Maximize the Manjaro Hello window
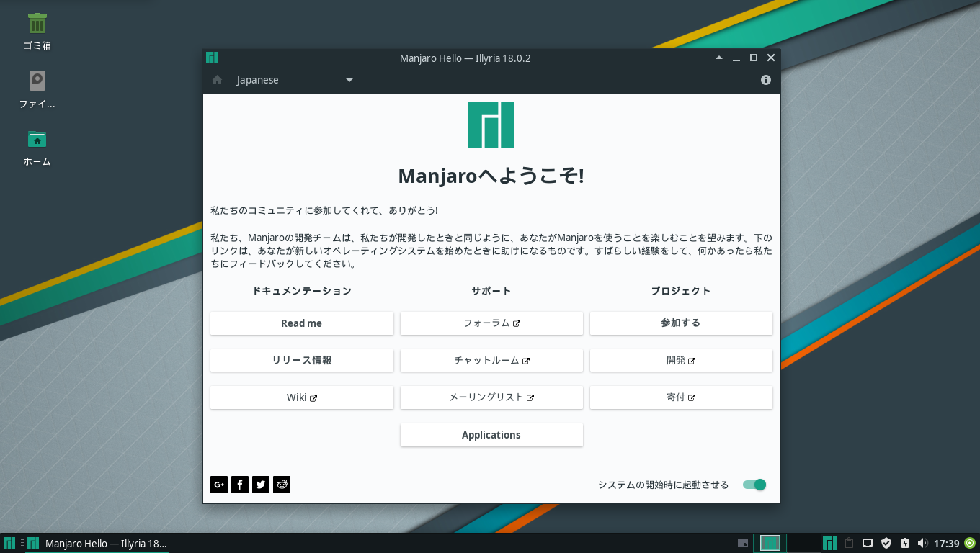980x553 pixels. click(x=754, y=58)
